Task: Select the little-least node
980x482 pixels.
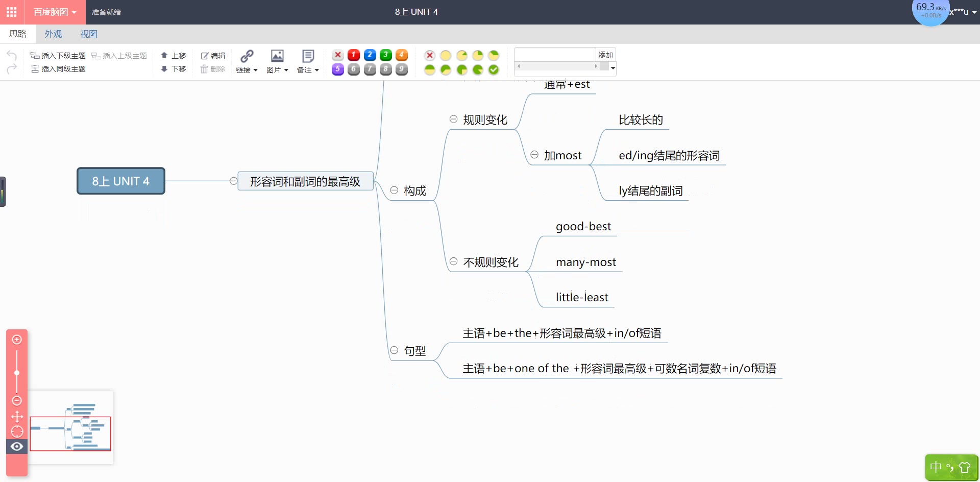Action: coord(582,297)
